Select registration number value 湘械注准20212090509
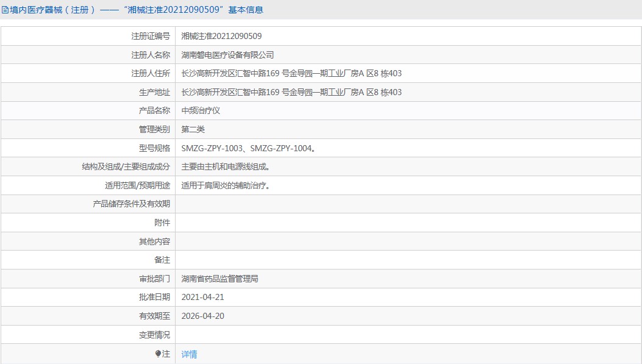This screenshot has width=642, height=364. 221,36
